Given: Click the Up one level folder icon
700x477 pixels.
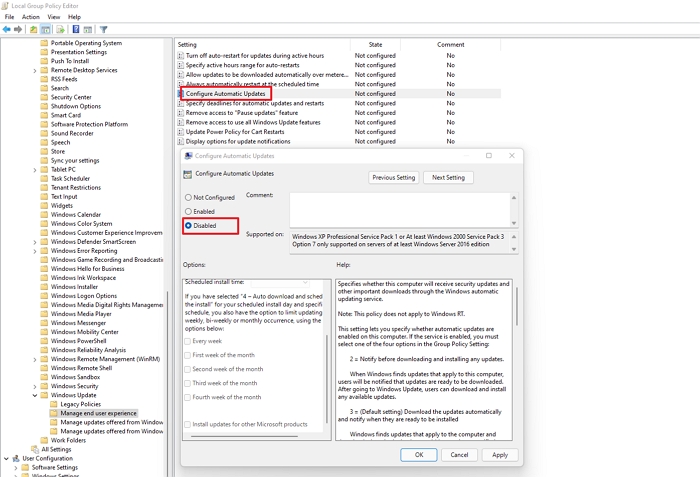Looking at the screenshot, I should 33,29.
